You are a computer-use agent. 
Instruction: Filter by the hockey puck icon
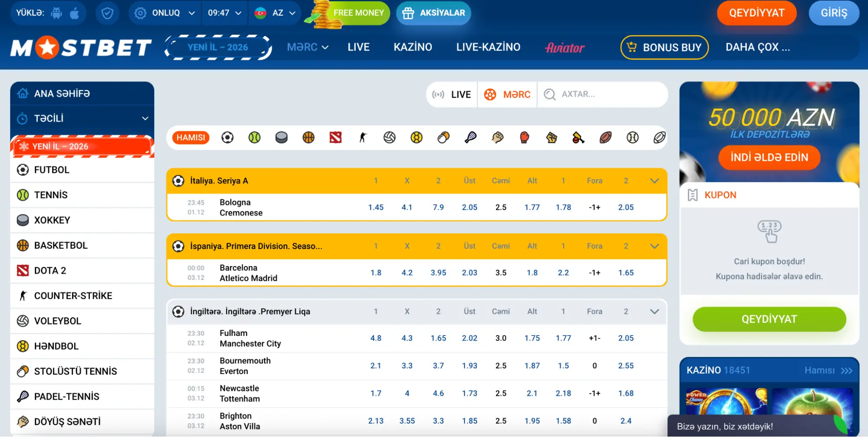pyautogui.click(x=281, y=138)
